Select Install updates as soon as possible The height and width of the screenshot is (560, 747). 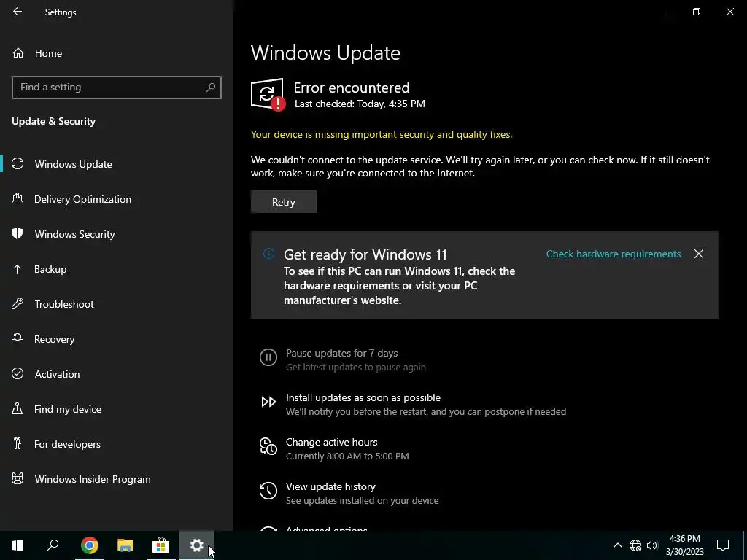(x=363, y=397)
